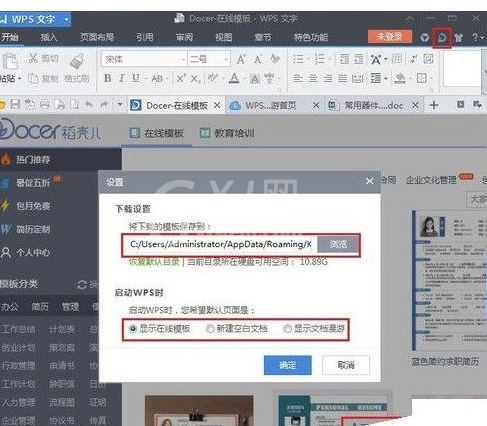Click the 确定 button in settings dialog
The image size is (487, 426).
(288, 365)
